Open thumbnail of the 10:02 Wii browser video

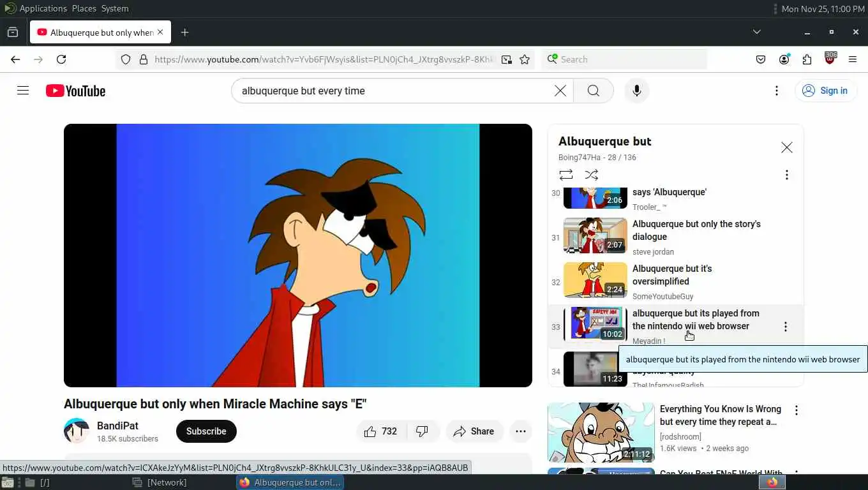(595, 324)
